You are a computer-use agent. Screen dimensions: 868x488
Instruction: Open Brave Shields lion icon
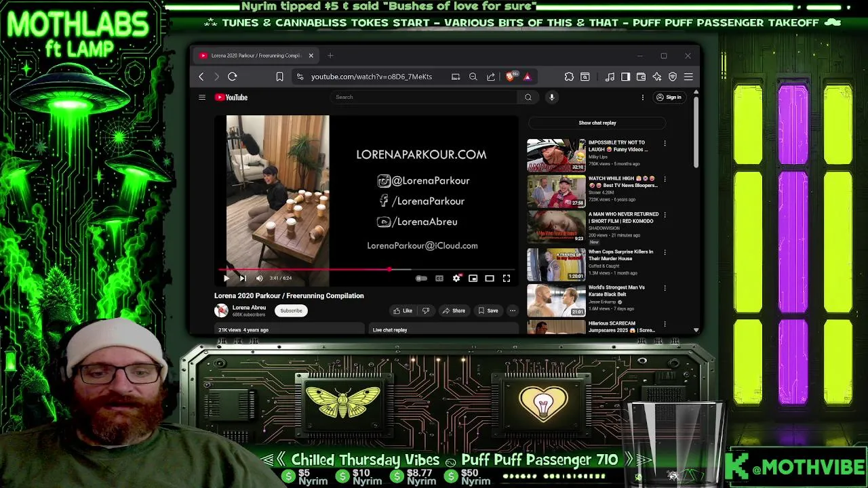pyautogui.click(x=511, y=77)
